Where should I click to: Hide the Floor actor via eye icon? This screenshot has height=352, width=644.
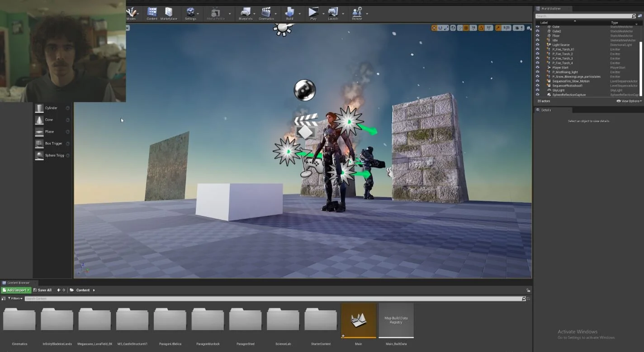click(538, 36)
